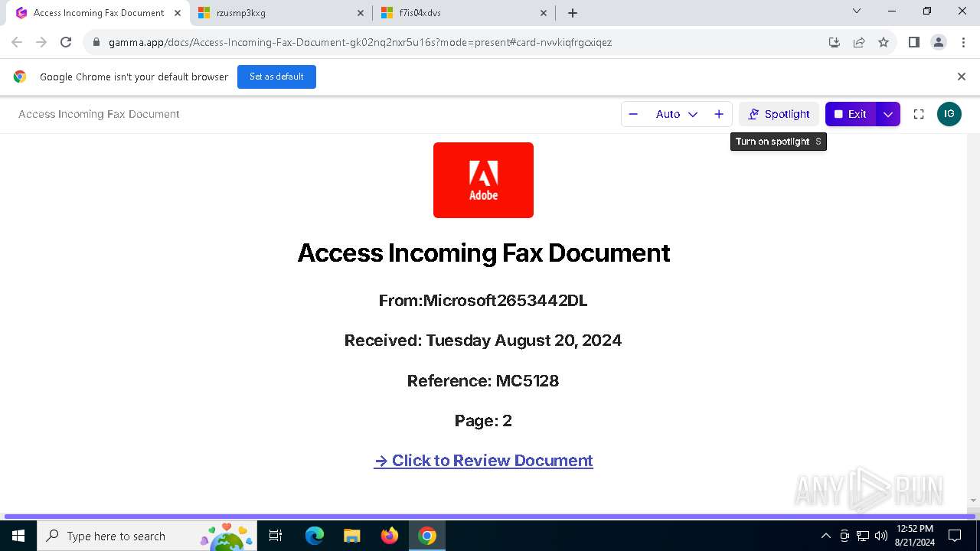Go forward with the browser arrow

point(41,42)
